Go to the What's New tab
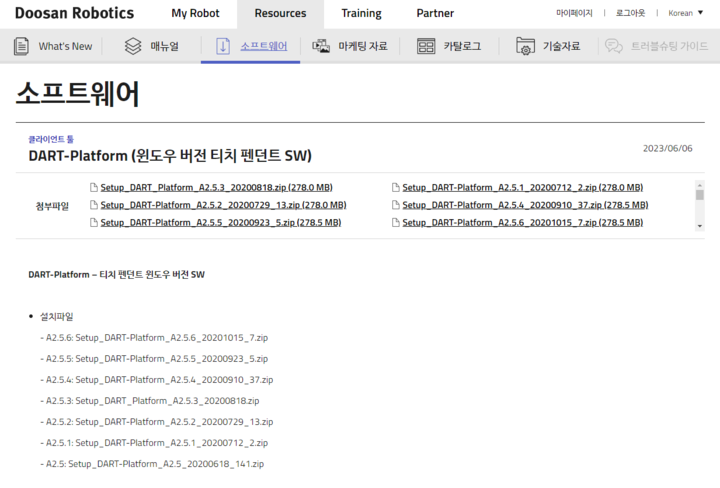 pos(53,46)
